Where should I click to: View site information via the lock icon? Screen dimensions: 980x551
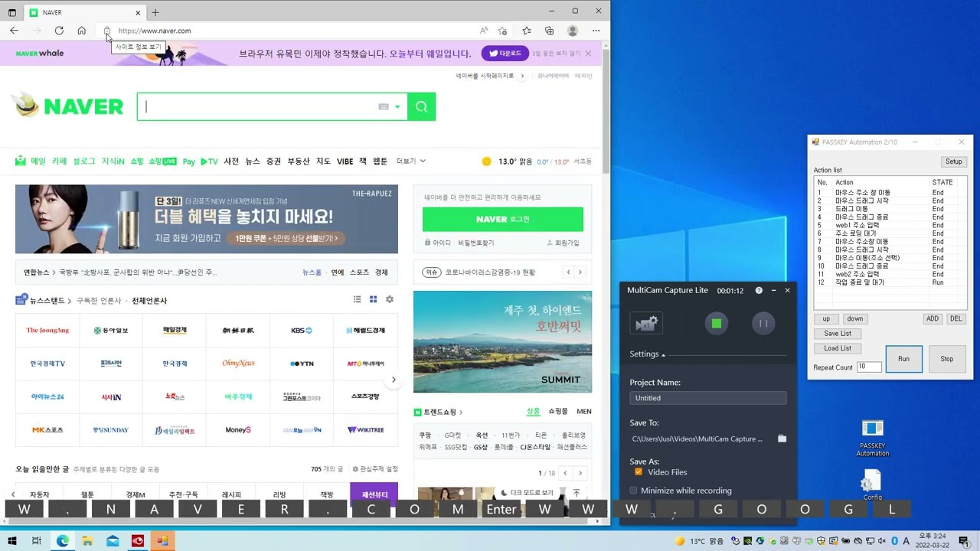[x=107, y=31]
